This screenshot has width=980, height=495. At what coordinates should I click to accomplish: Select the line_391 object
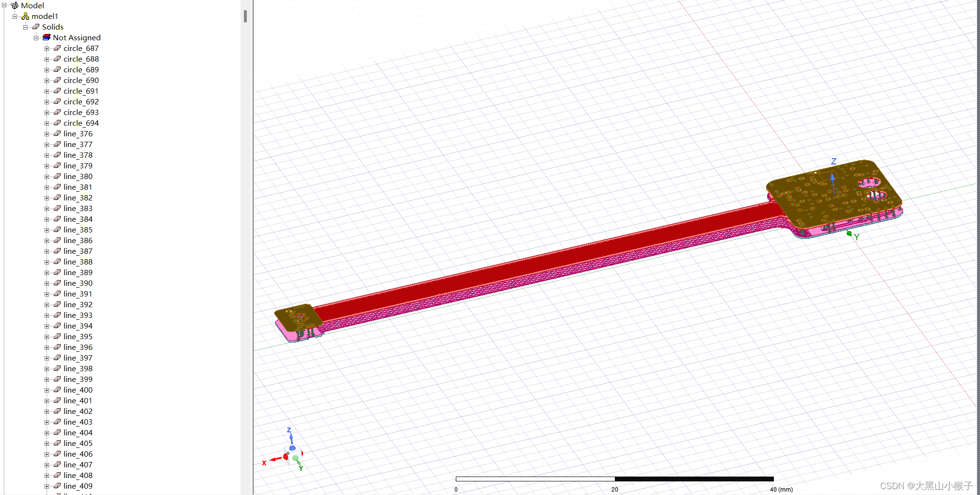[x=78, y=294]
